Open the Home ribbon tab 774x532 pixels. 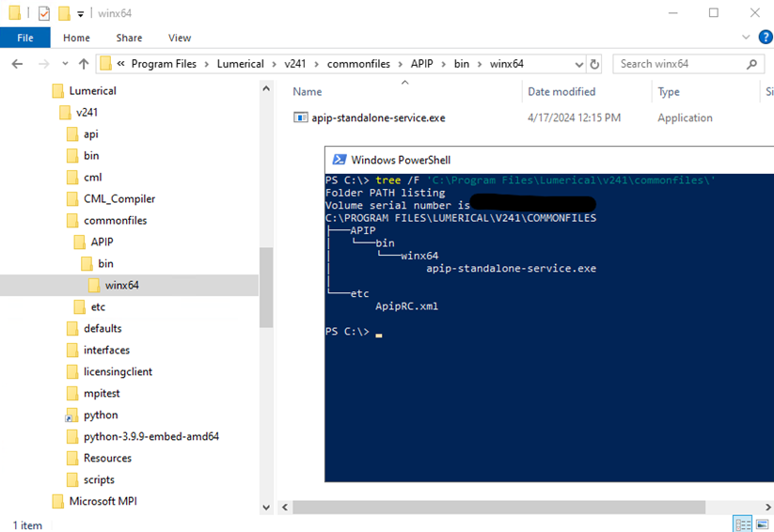[x=76, y=38]
